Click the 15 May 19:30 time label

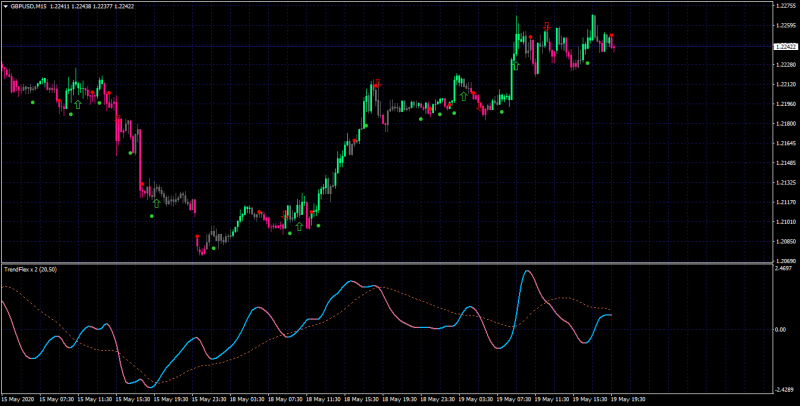[x=172, y=399]
